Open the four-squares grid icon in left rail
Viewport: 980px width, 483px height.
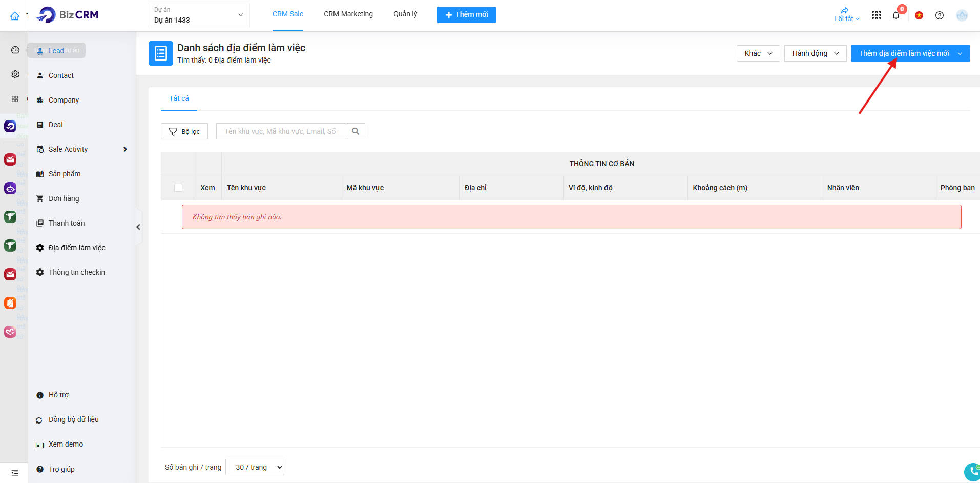[x=15, y=99]
